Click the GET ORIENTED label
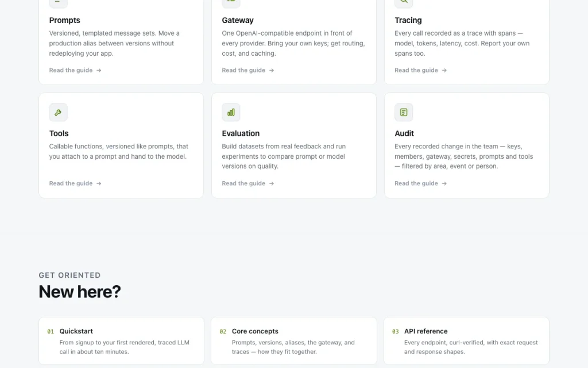Image resolution: width=588 pixels, height=368 pixels. pos(69,275)
